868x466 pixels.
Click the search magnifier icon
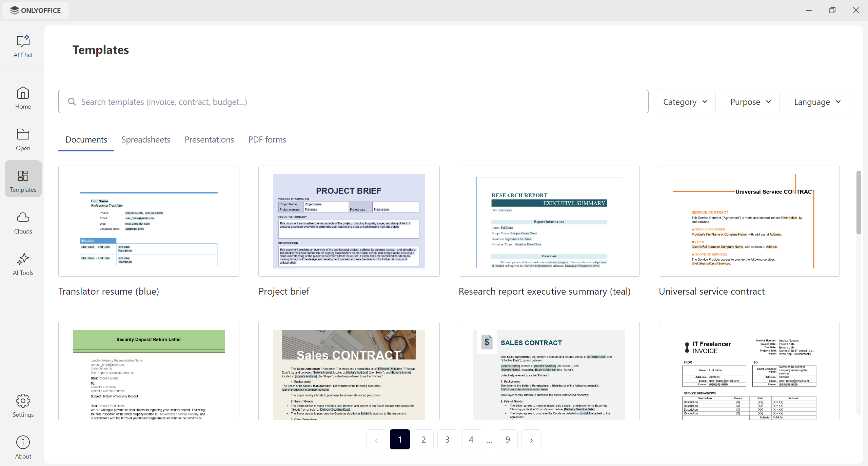(72, 101)
